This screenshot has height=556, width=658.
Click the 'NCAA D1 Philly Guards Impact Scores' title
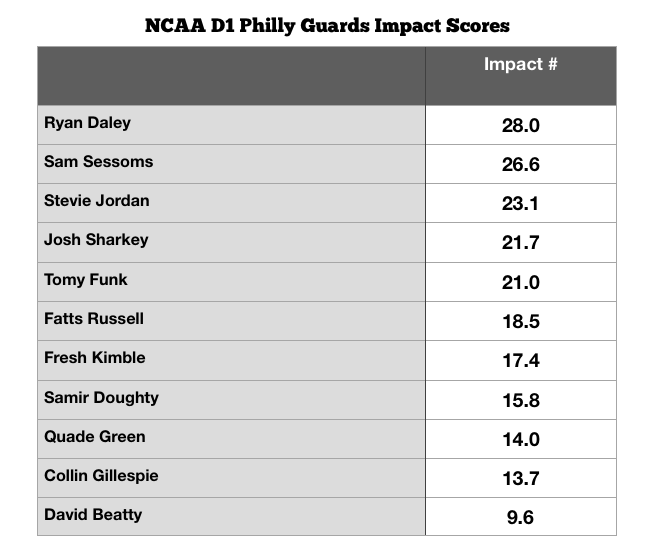click(x=328, y=22)
